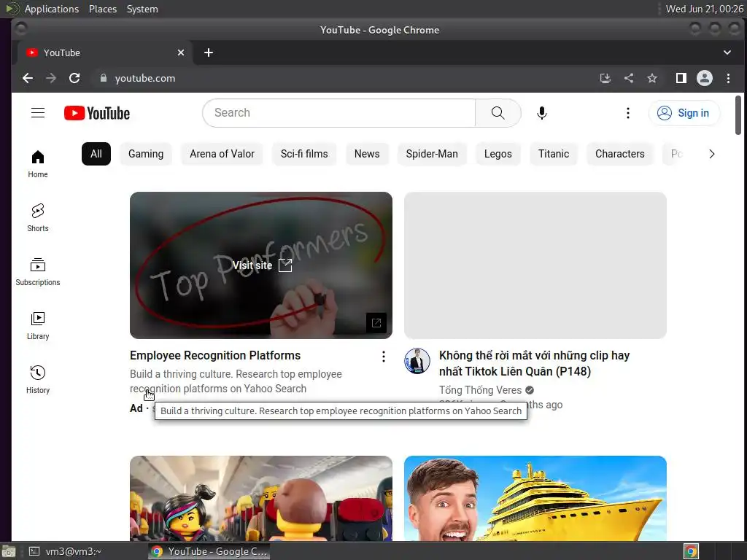Open Employee Recognition Platforms ad title
The image size is (747, 560).
pyautogui.click(x=215, y=355)
